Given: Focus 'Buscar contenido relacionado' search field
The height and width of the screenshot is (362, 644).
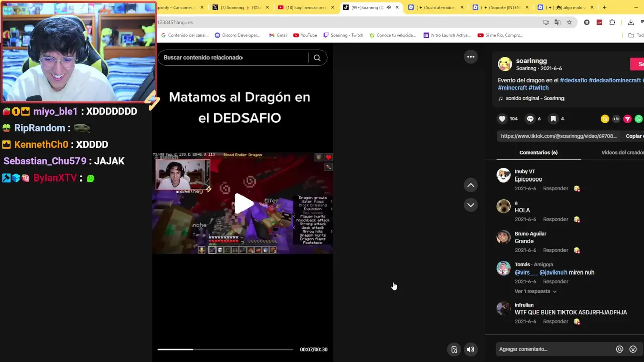Looking at the screenshot, I should tap(234, 58).
